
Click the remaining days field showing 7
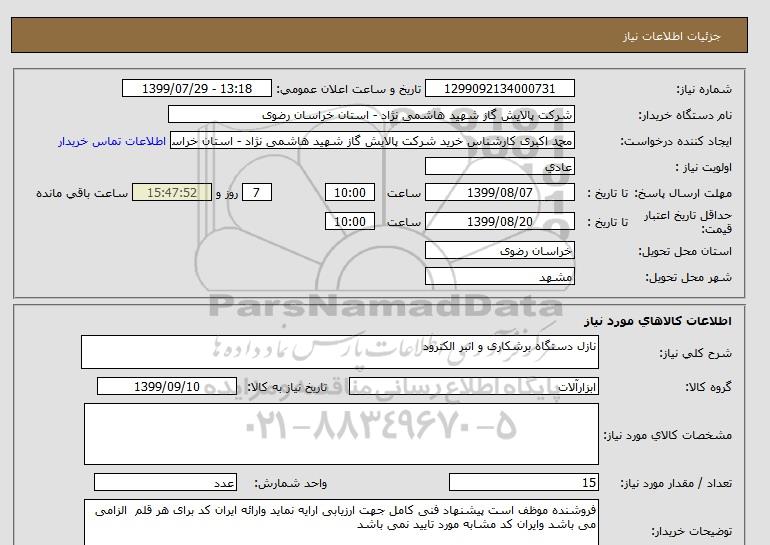tap(256, 192)
